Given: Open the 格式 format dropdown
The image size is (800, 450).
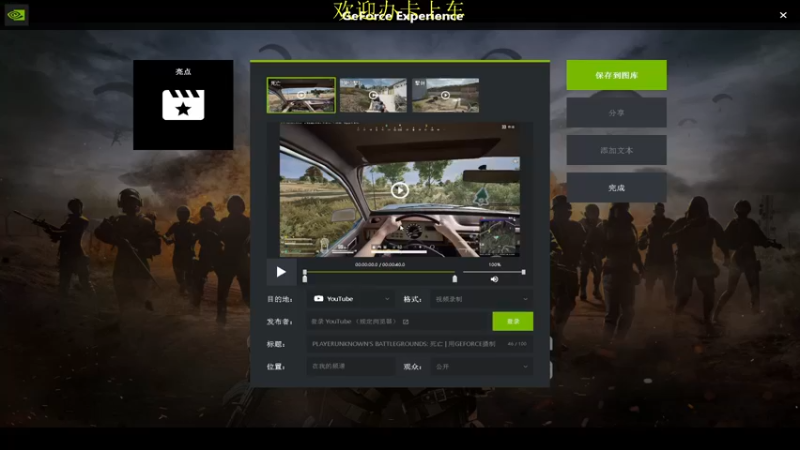Looking at the screenshot, I should pyautogui.click(x=482, y=299).
